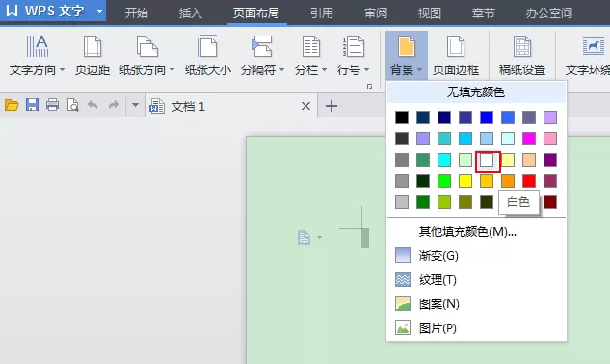Click the 渐变(G) gradient icon
610x364 pixels.
[403, 255]
